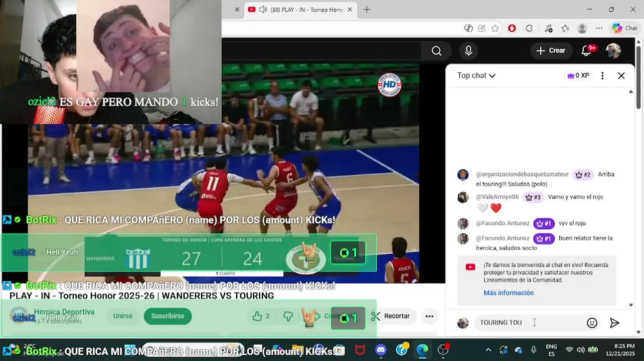Image resolution: width=644 pixels, height=361 pixels.
Task: Click the ENG ES language indicator
Action: 551,349
